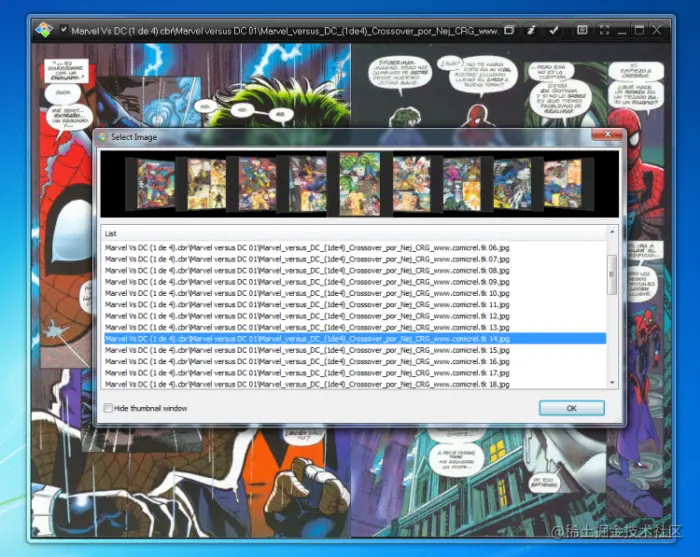
Task: Select the list entry ending in 18.jpg
Action: point(354,384)
